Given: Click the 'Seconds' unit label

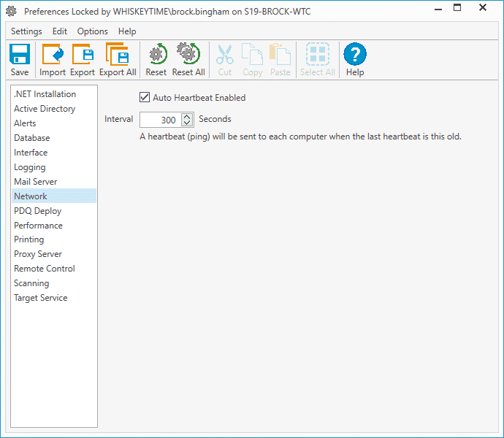Looking at the screenshot, I should pos(215,119).
